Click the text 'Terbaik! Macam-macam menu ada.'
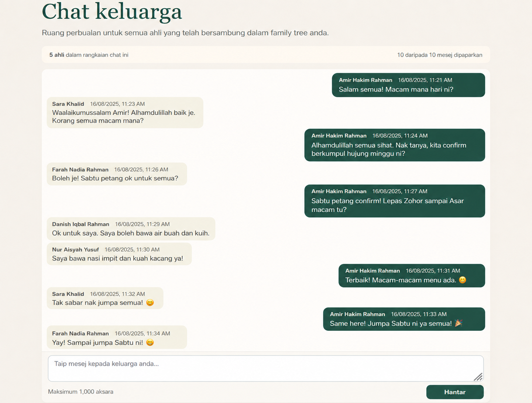532x403 pixels. pos(401,280)
